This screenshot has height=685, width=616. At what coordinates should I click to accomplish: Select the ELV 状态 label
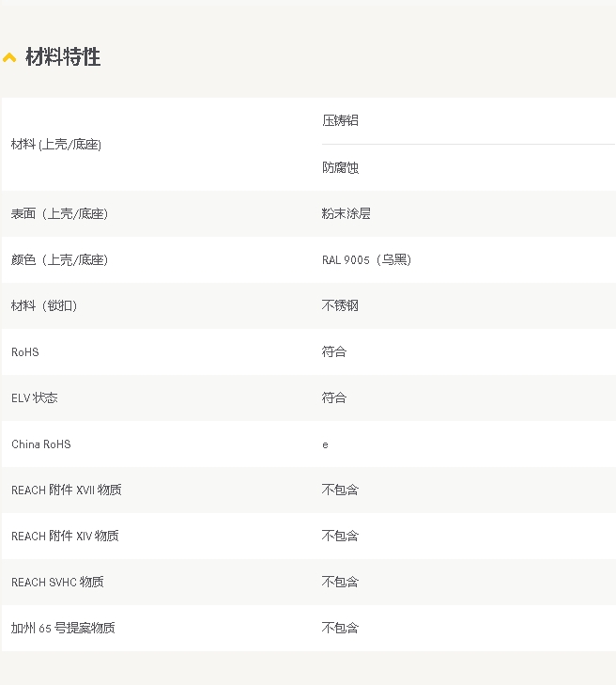(35, 398)
